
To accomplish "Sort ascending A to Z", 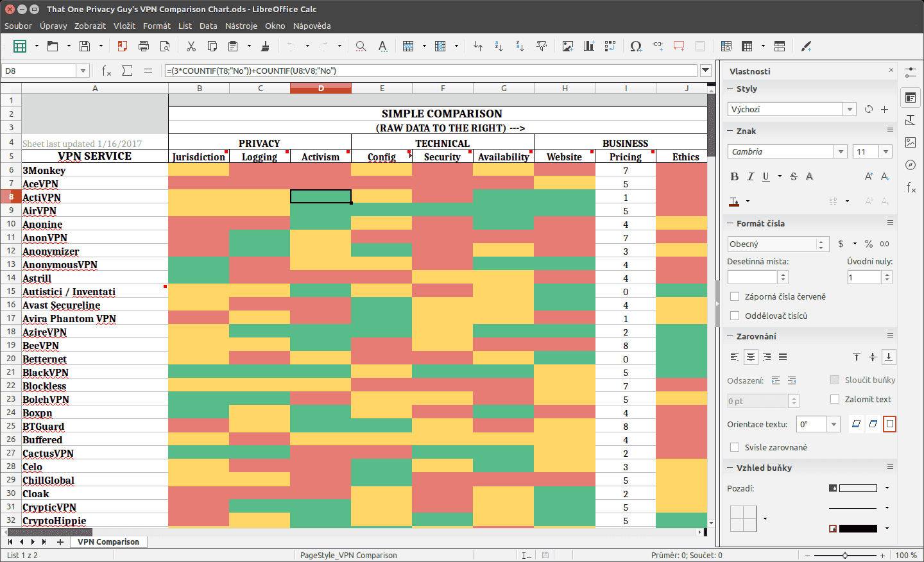I will pos(499,46).
